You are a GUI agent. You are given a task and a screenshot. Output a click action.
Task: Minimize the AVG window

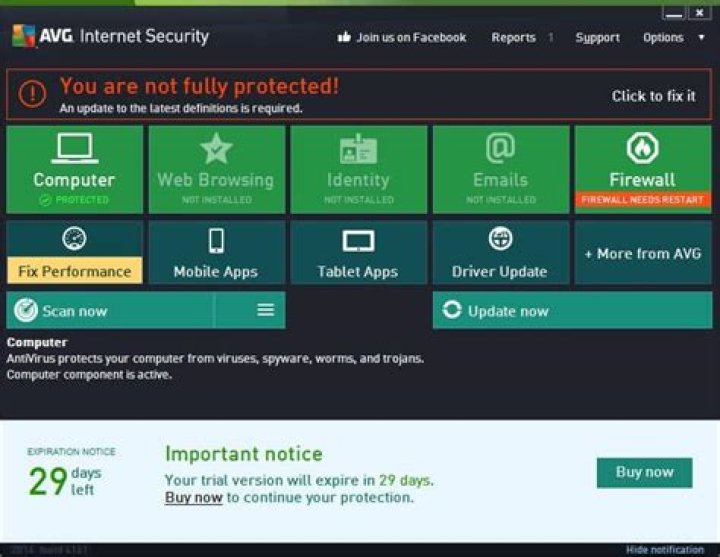point(673,13)
